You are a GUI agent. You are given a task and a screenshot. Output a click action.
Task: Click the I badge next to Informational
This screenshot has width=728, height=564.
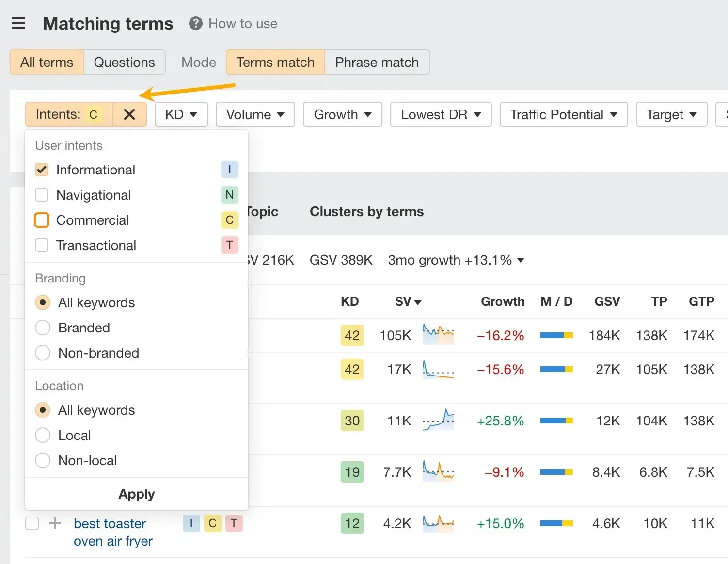pos(229,170)
